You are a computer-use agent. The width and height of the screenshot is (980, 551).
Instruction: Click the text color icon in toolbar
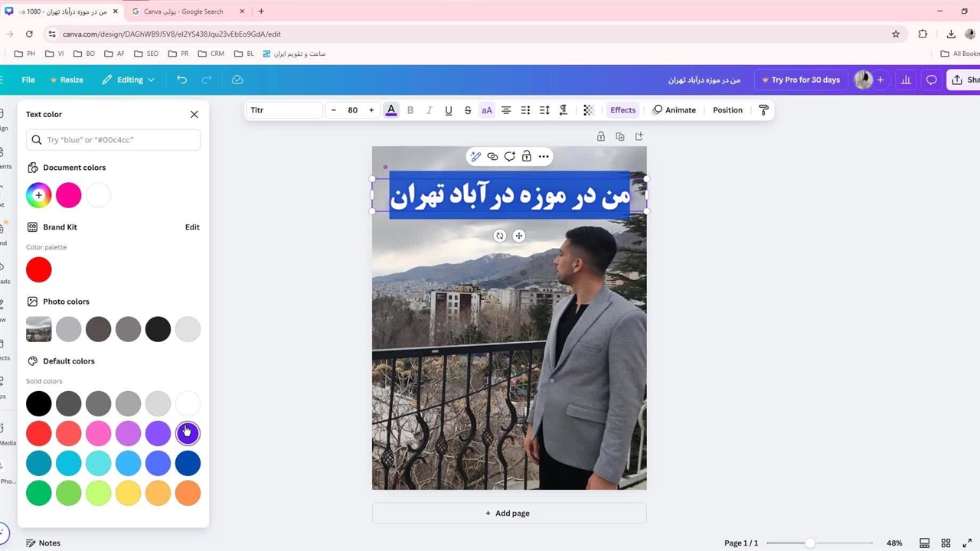pyautogui.click(x=391, y=110)
